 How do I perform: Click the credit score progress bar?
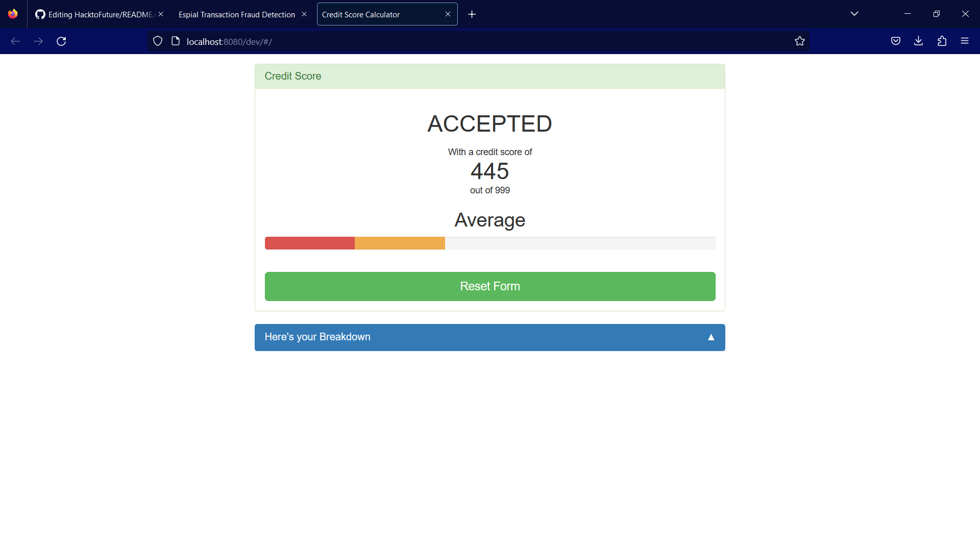click(x=489, y=243)
